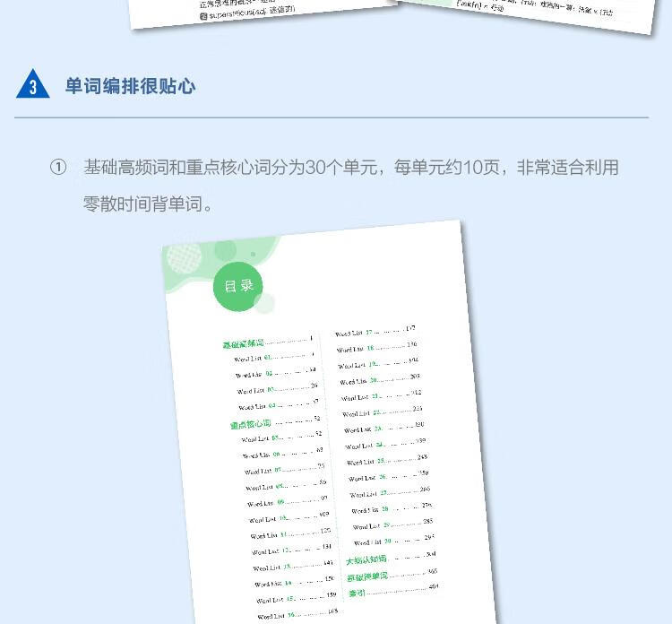This screenshot has width=672, height=624.
Task: Click the 索引 entry in contents
Action: point(358,593)
